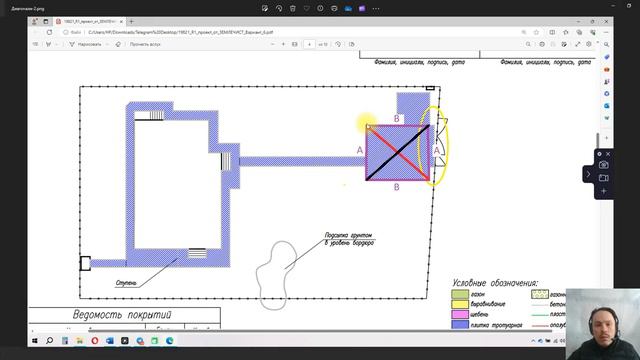Click the webcam video thumbnail
The height and width of the screenshot is (360, 640).
(603, 324)
